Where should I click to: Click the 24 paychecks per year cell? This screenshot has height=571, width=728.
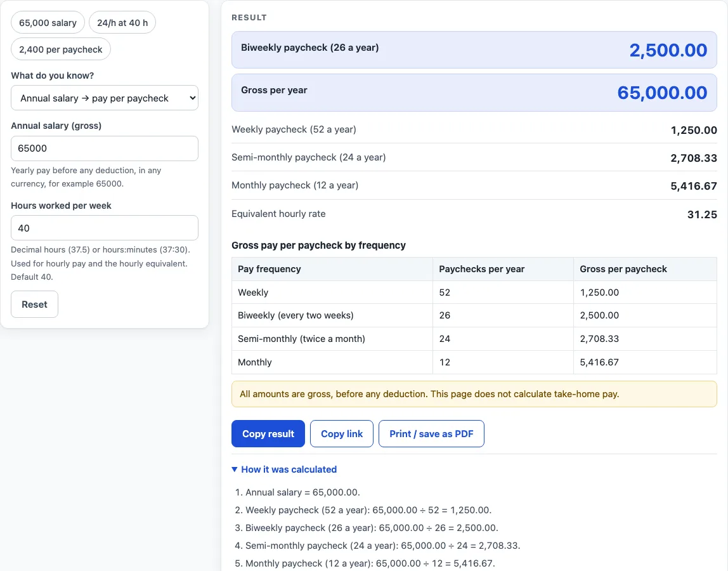pyautogui.click(x=503, y=339)
